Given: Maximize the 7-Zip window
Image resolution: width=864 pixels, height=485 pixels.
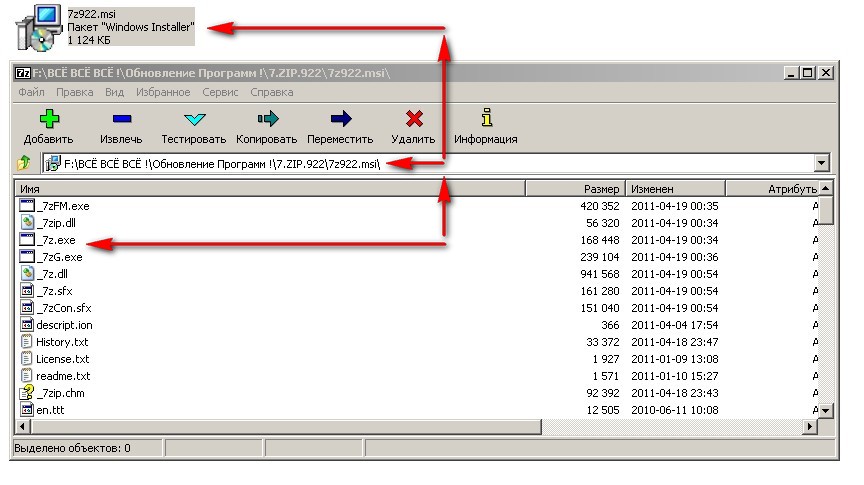Looking at the screenshot, I should pos(808,73).
